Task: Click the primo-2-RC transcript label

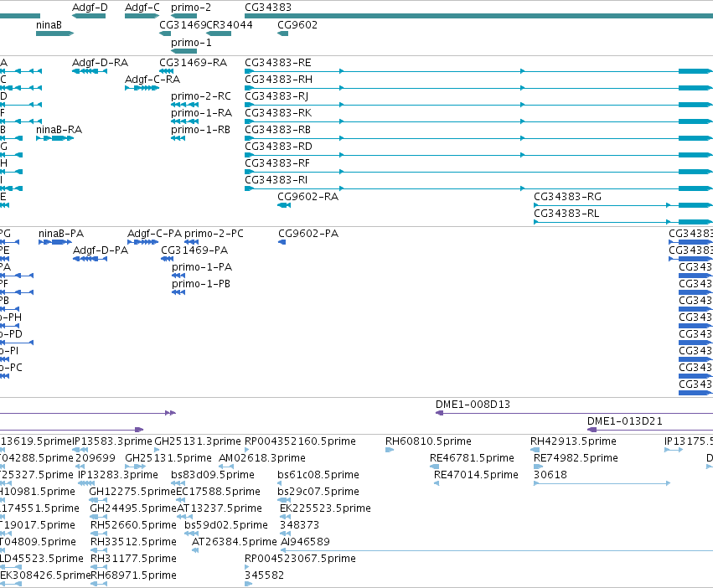Action: click(x=201, y=96)
